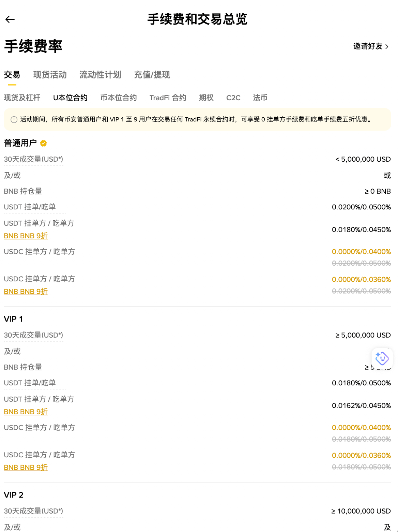
Task: Switch to the 币本位合约 sub-tab
Action: click(x=118, y=98)
